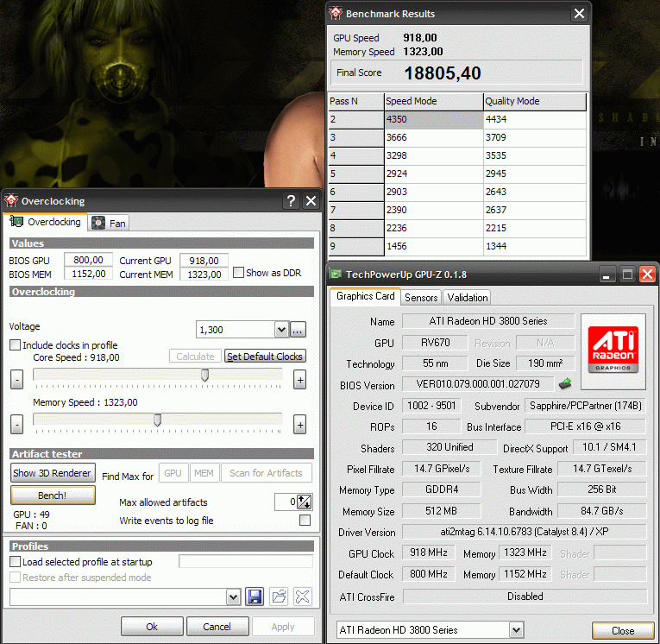Switch to the Fan tab
Viewport: 660px width, 644px height.
point(109,224)
